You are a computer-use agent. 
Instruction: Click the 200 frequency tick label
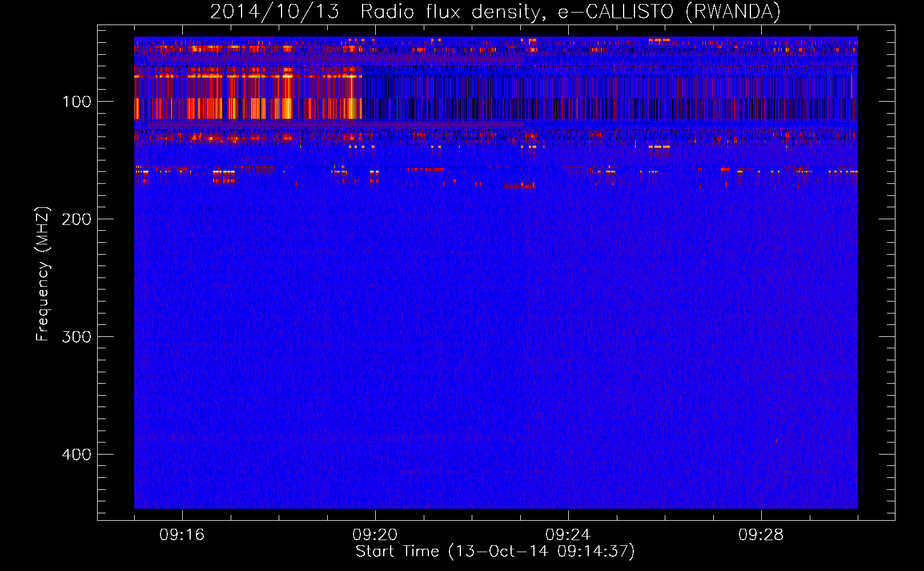(x=77, y=219)
